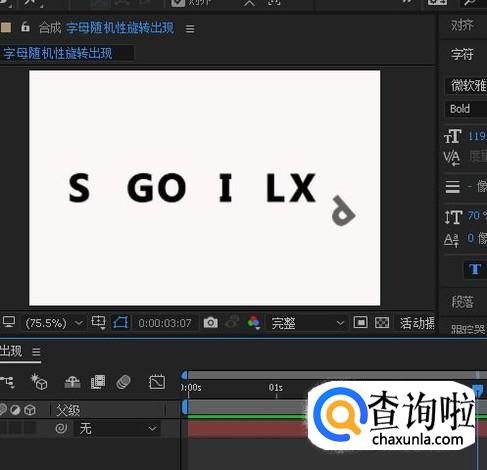Click the 0:00:03:07 current time display

(x=165, y=323)
